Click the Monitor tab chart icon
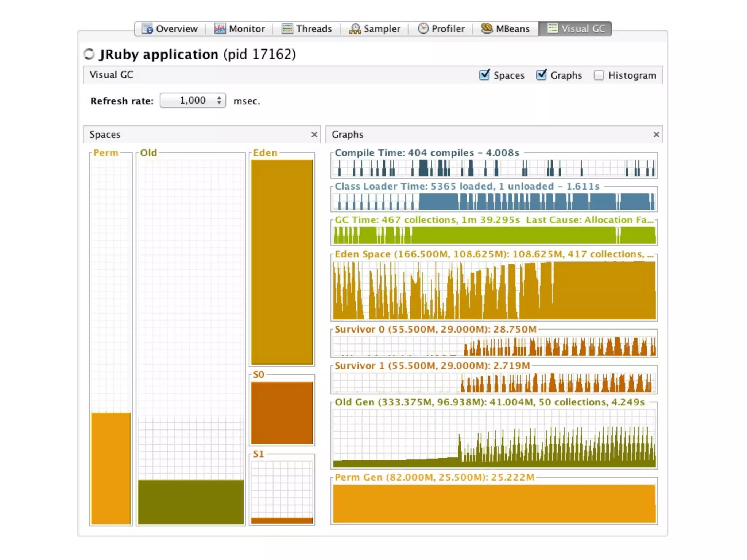This screenshot has width=747, height=560. pyautogui.click(x=220, y=28)
